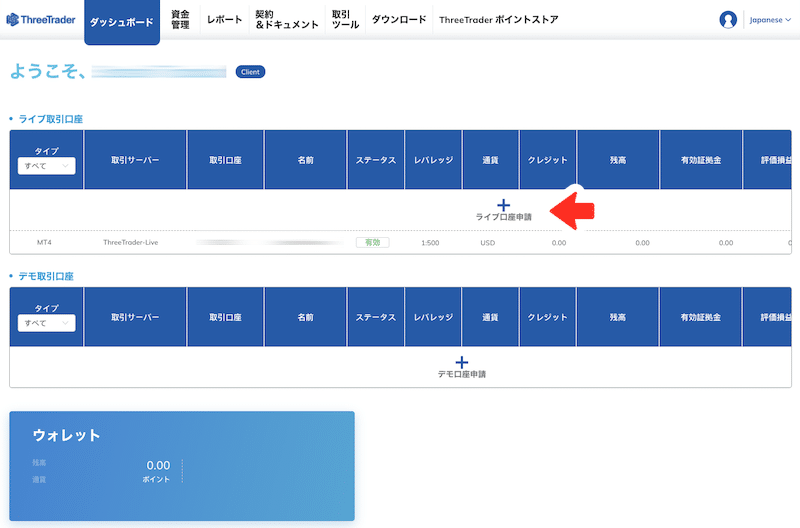This screenshot has height=528, width=800.
Task: Open the レポート menu
Action: [x=224, y=19]
